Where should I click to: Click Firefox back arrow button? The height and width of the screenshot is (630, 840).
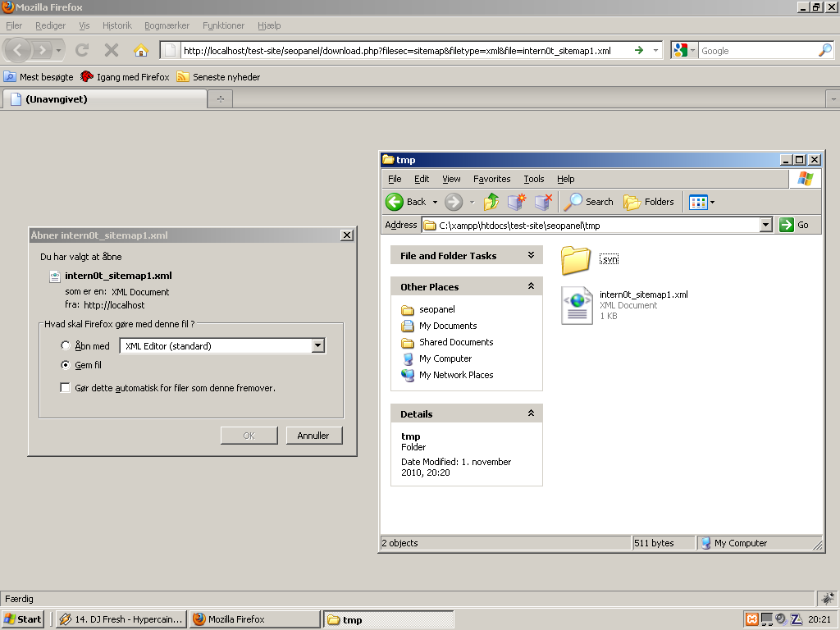17,50
